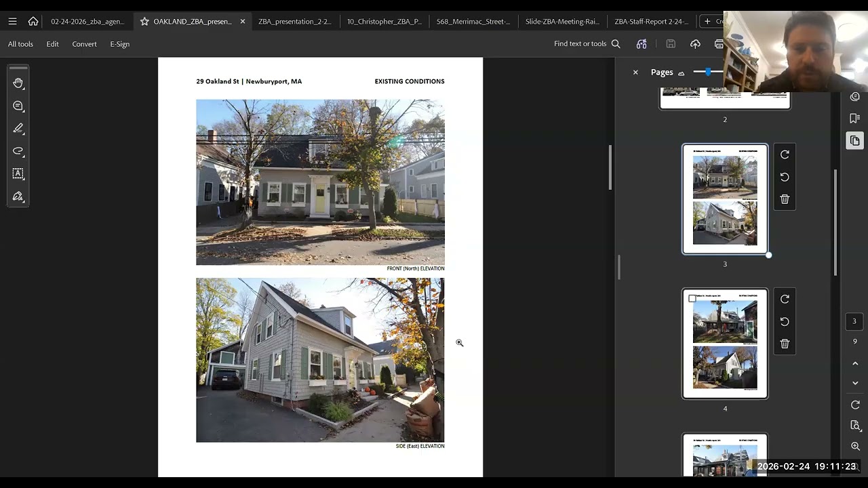Image resolution: width=868 pixels, height=488 pixels.
Task: Open the Edit menu
Action: (x=52, y=44)
